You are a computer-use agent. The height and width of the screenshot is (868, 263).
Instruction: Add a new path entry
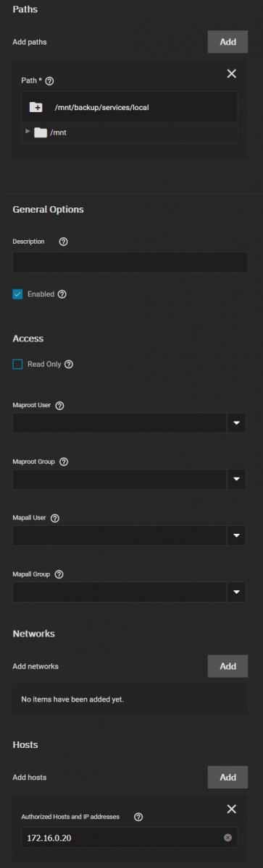pyautogui.click(x=228, y=42)
